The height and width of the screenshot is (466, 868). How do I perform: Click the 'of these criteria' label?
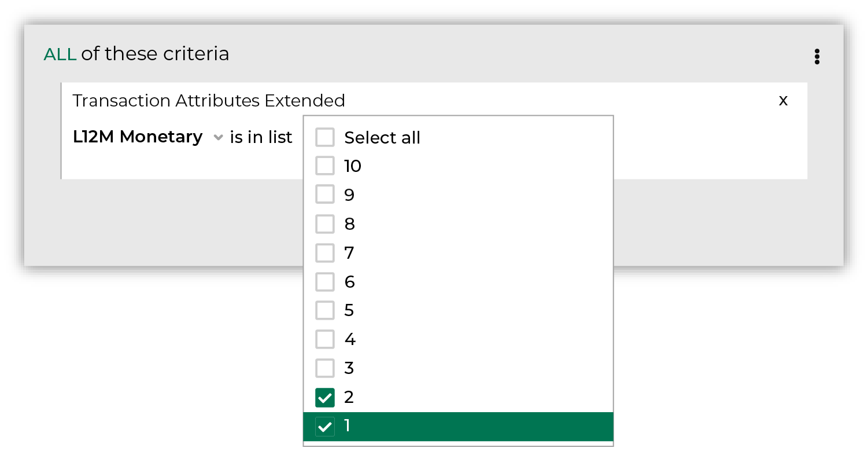coord(155,54)
